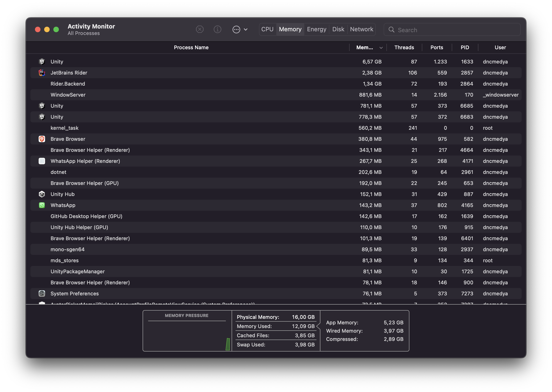The width and height of the screenshot is (552, 392).
Task: Toggle Memory column sort order arrow
Action: (381, 48)
